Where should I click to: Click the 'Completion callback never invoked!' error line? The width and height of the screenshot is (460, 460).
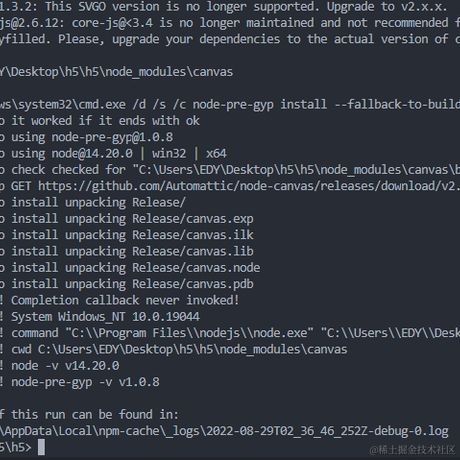pyautogui.click(x=120, y=300)
